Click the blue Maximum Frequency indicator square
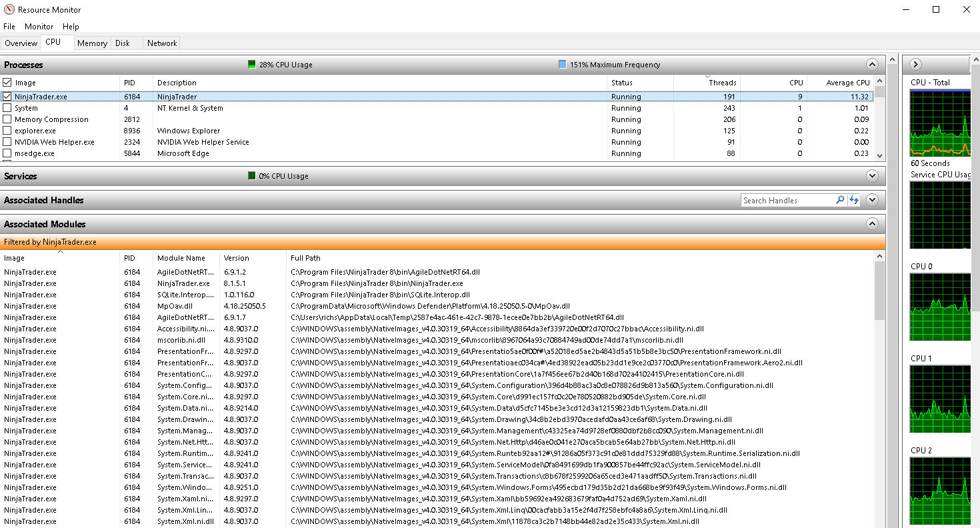Screen dimensions: 980x528 tap(562, 65)
